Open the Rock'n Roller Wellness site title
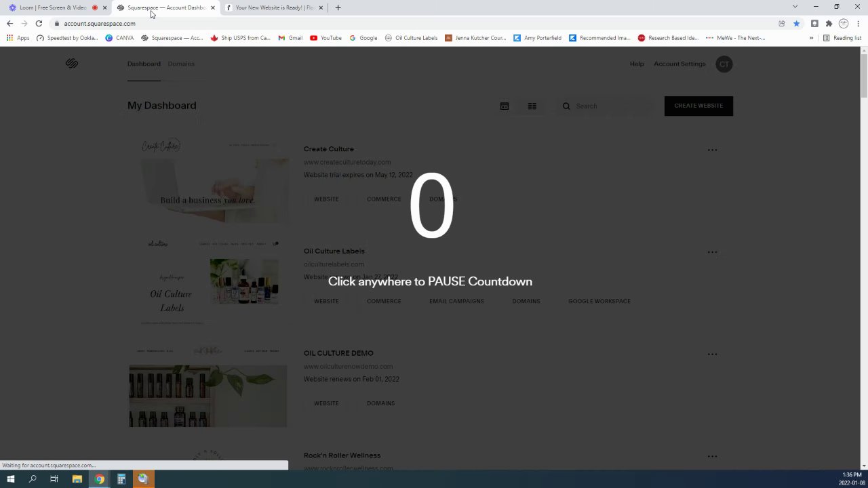Screen dimensions: 868x488 click(x=342, y=455)
